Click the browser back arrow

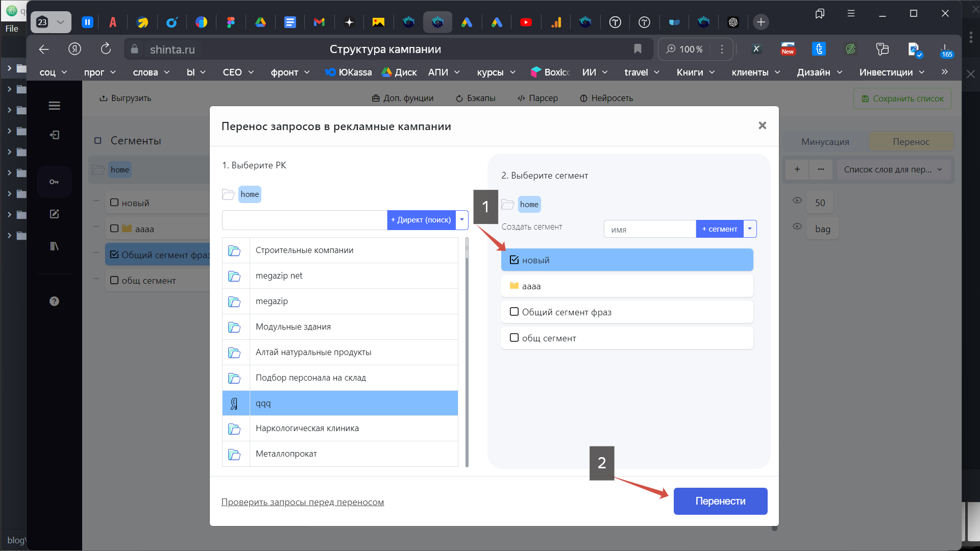tap(44, 49)
